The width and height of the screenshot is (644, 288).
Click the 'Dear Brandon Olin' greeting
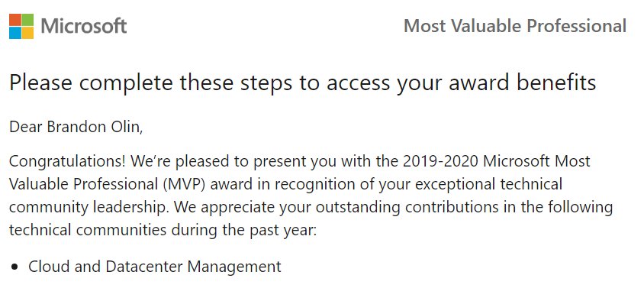coord(76,127)
